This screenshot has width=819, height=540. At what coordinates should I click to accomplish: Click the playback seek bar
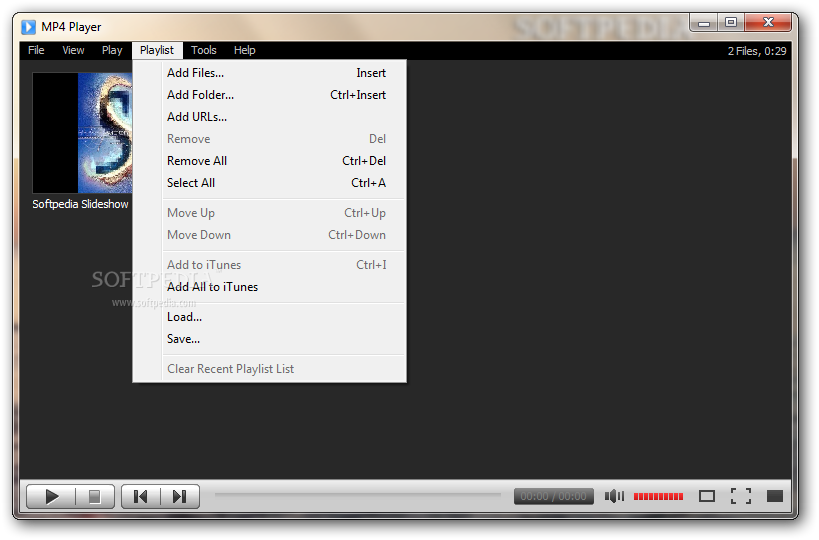357,494
